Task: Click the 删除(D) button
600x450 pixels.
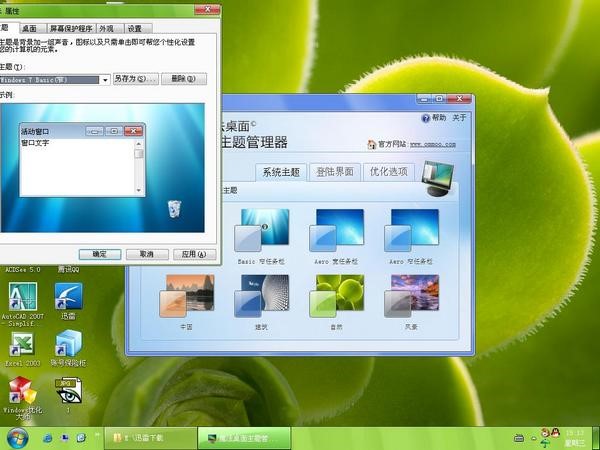Action: [x=184, y=79]
